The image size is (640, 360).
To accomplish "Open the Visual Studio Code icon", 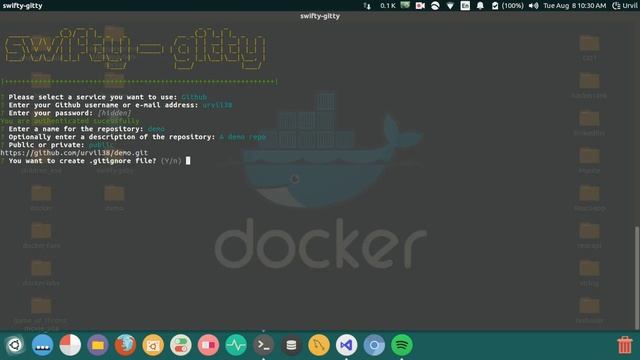I will pos(347,345).
